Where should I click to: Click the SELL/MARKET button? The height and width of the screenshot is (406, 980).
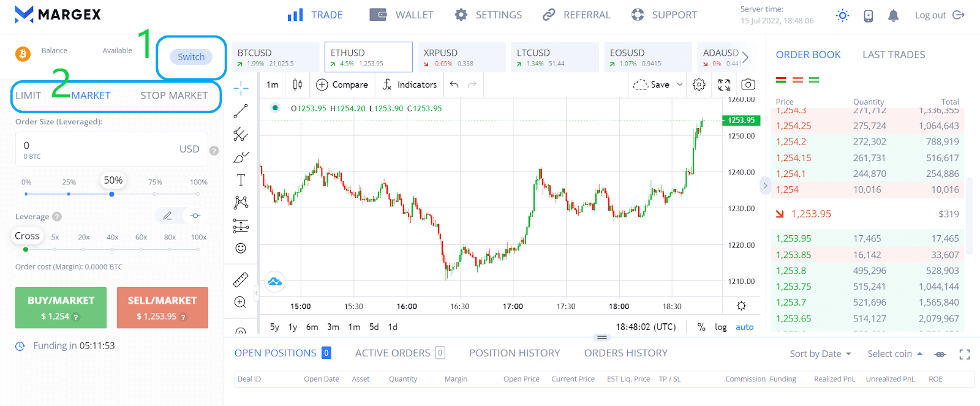click(x=162, y=307)
